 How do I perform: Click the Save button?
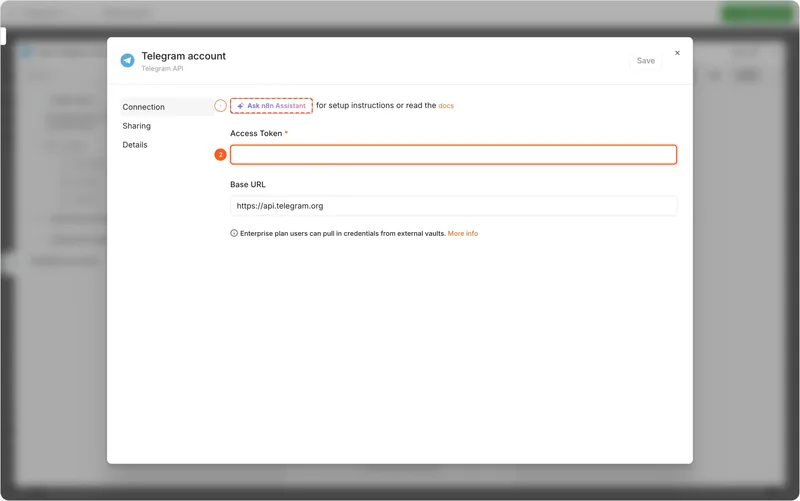[645, 61]
